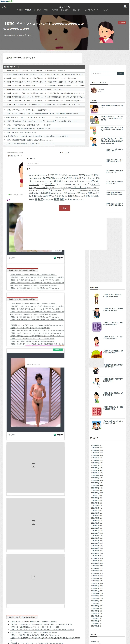The height and width of the screenshot is (644, 130).
Task: Select the コンビニ tag
Action: pos(50,184)
